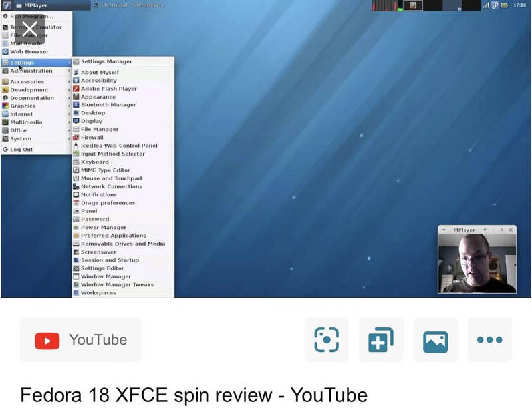Open the MPlayer window title menu arrow
Viewport: 532px width, 408px height.
pyautogui.click(x=444, y=230)
